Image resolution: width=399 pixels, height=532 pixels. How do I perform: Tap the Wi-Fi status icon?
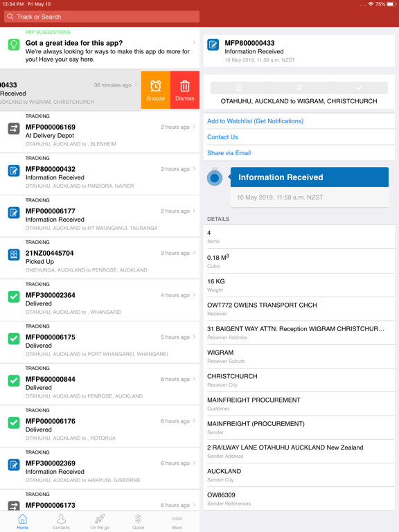(371, 4)
